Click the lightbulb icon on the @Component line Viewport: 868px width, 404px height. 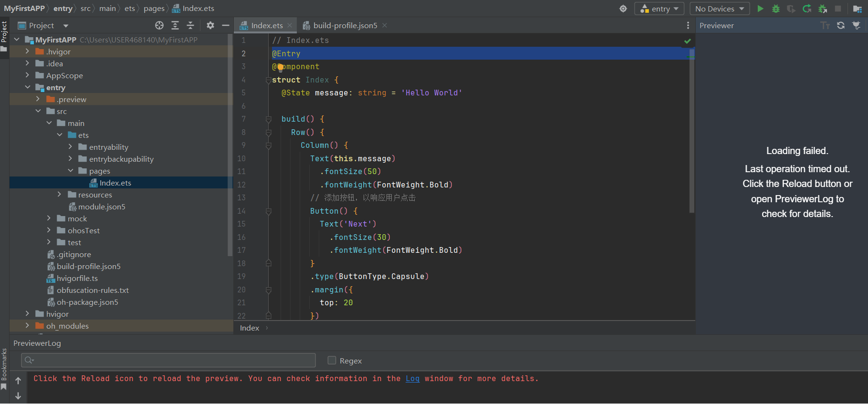(x=280, y=67)
